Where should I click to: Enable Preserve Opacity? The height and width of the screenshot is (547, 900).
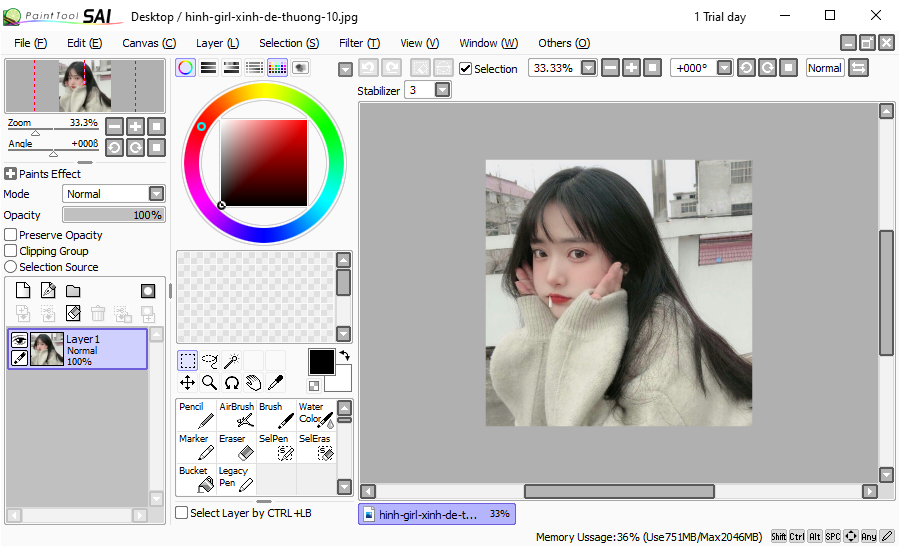point(10,235)
